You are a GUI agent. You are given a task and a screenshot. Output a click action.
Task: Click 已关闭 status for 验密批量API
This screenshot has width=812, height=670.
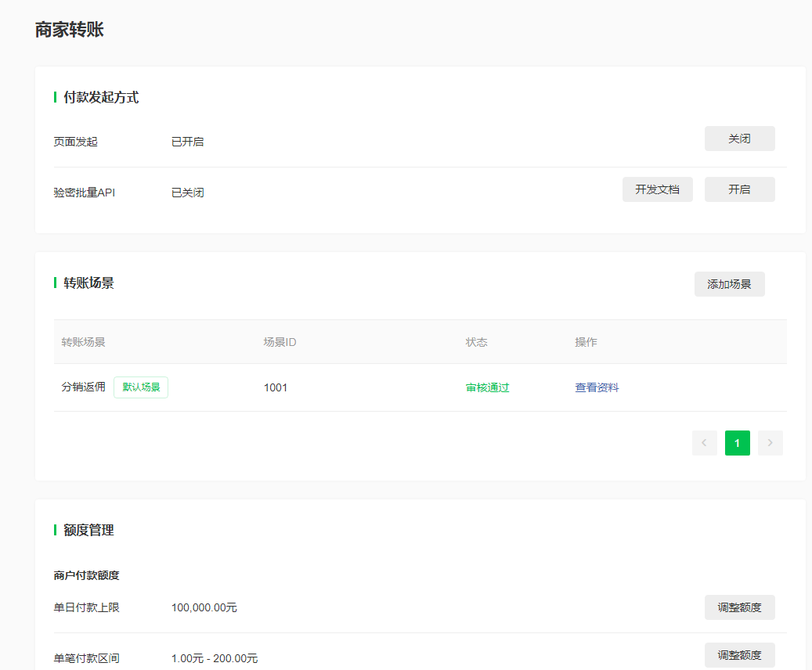[x=187, y=193]
